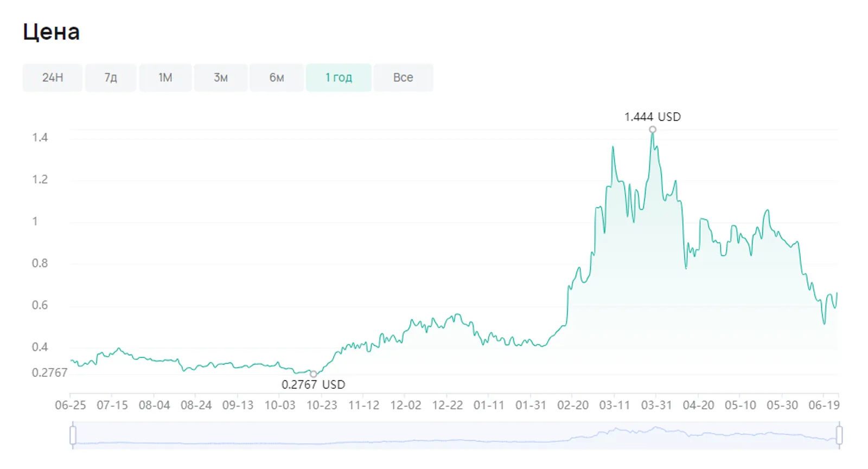
Task: Choose the 1M period tab
Action: coord(165,78)
